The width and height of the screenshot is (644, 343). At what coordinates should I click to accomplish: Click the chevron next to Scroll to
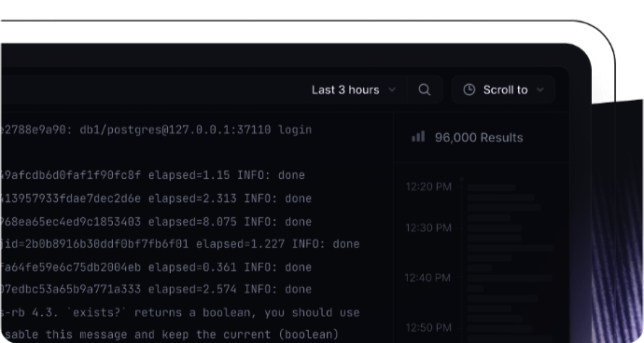tap(540, 89)
